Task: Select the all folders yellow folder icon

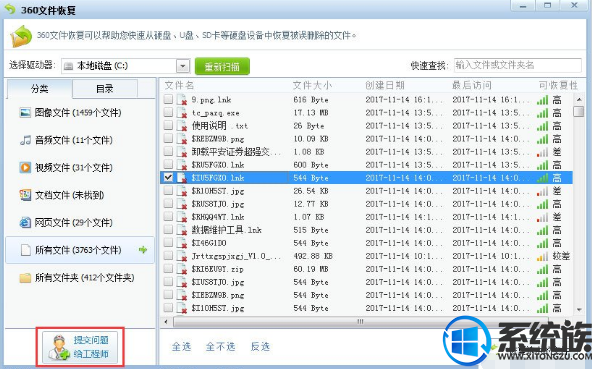Action: (25, 278)
